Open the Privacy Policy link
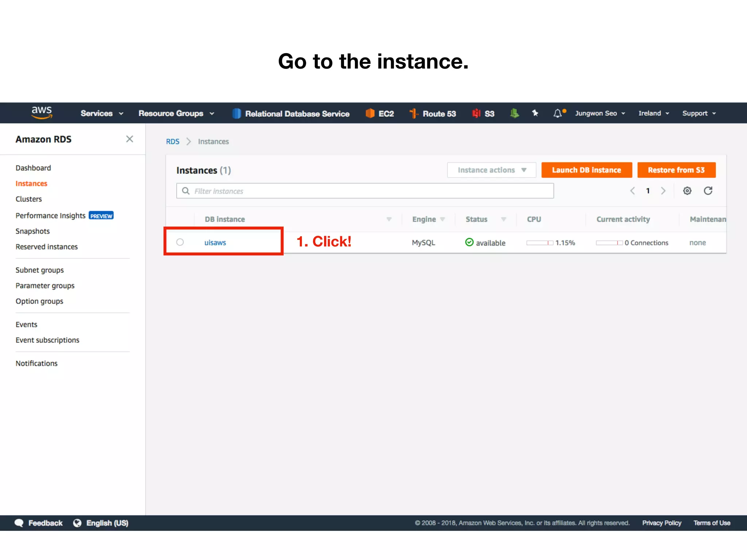 pyautogui.click(x=662, y=523)
